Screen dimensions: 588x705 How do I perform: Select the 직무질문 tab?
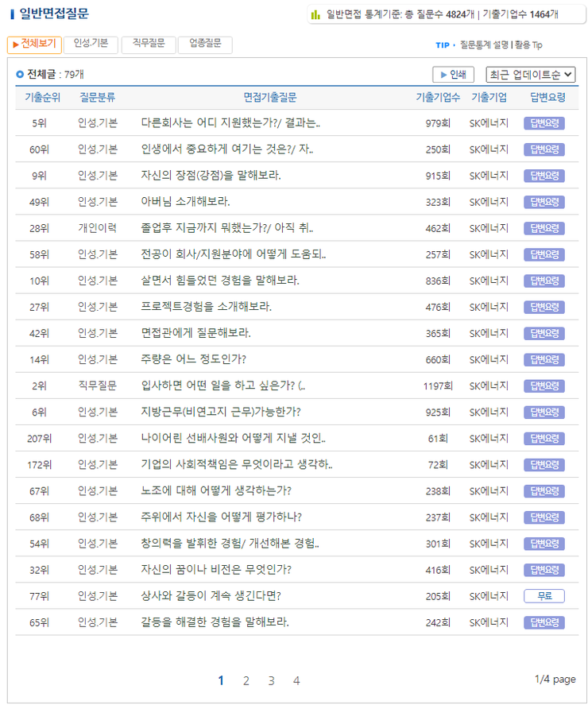click(x=148, y=45)
